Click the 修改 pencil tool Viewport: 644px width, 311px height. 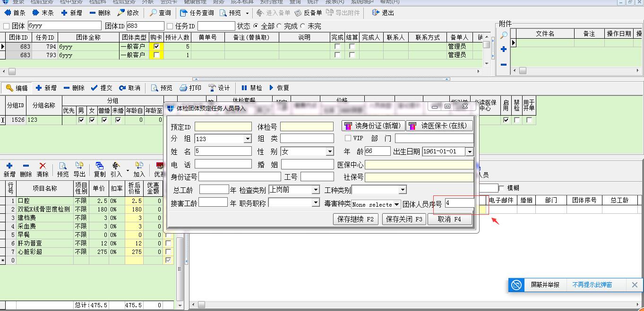tap(128, 13)
